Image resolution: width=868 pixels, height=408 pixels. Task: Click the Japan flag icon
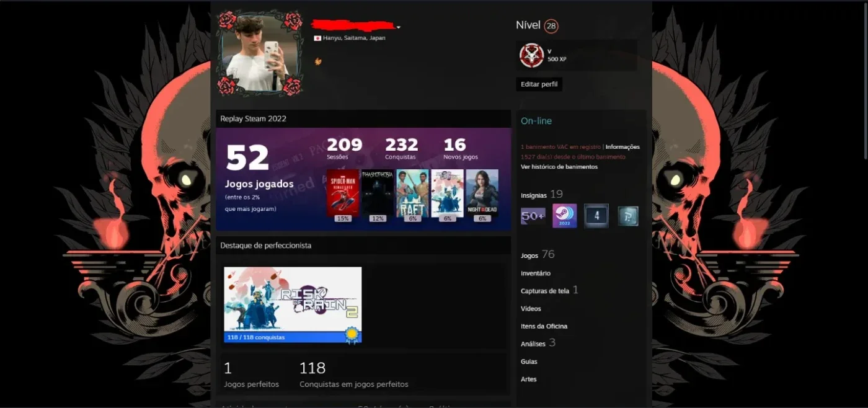[317, 38]
